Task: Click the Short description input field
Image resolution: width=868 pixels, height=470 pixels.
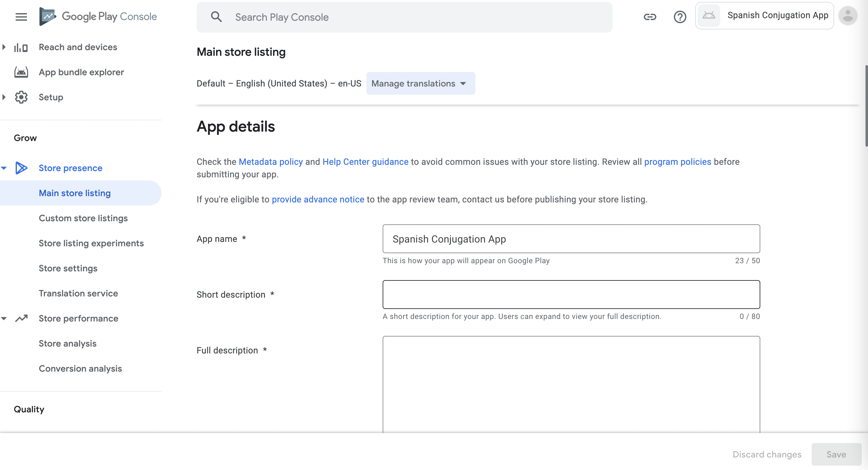Action: point(571,294)
